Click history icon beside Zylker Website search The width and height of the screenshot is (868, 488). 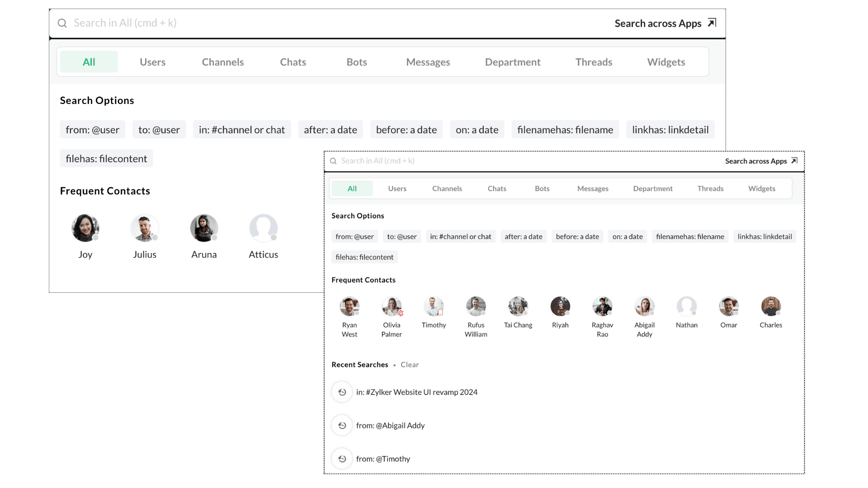tap(342, 392)
